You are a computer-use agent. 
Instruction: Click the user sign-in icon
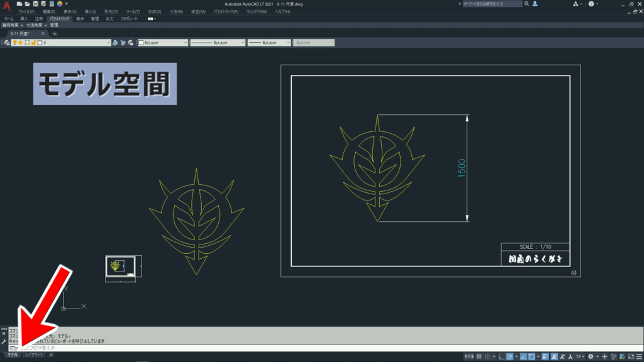point(535,4)
